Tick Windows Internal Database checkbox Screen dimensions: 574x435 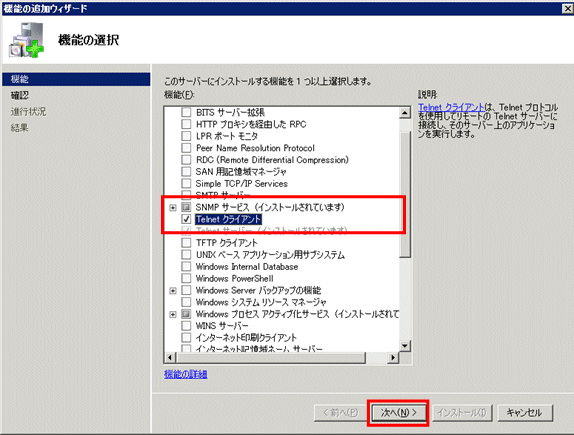[x=186, y=266]
